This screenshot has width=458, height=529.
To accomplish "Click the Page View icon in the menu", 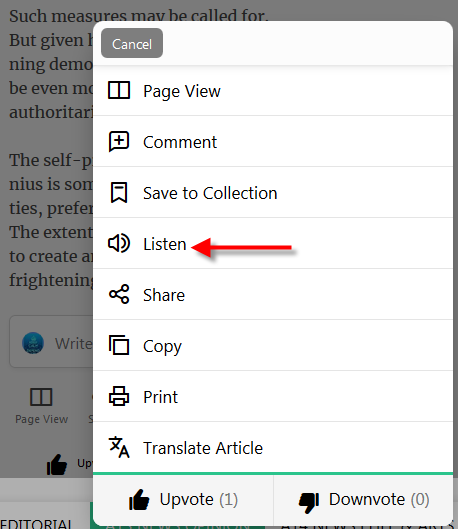I will [x=119, y=90].
